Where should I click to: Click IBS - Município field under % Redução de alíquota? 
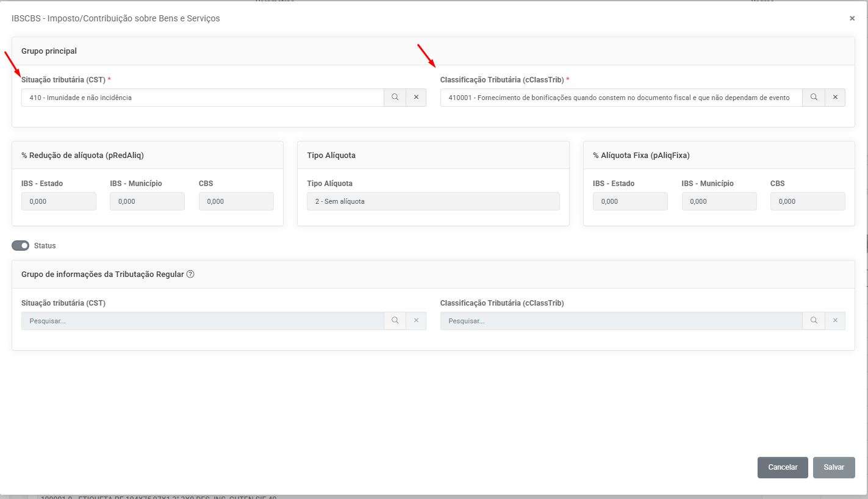pyautogui.click(x=147, y=201)
